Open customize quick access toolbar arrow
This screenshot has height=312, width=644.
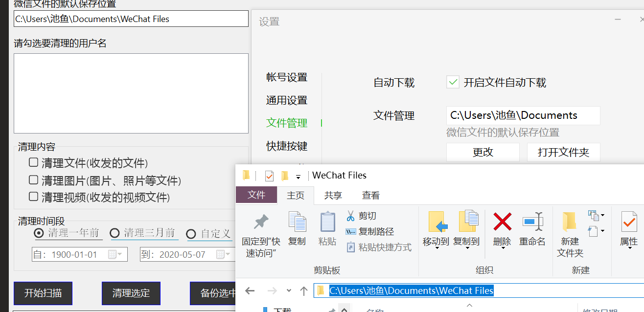(298, 177)
